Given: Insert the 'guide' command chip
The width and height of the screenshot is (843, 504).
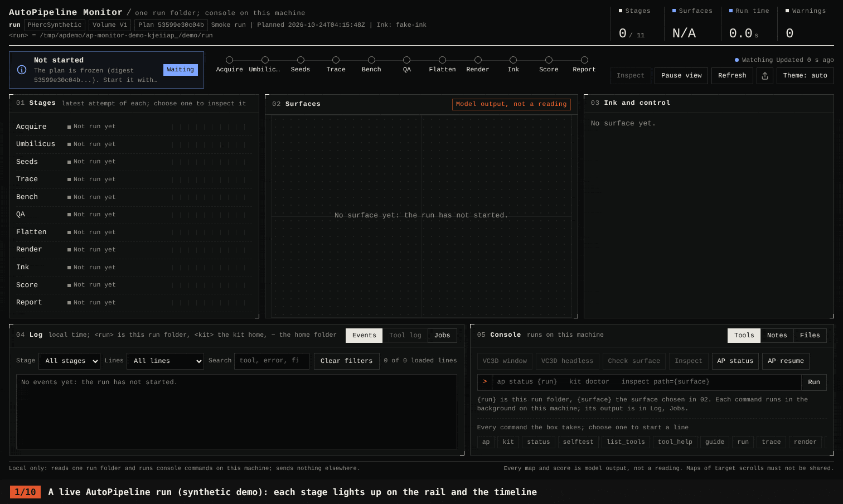Looking at the screenshot, I should tap(715, 442).
